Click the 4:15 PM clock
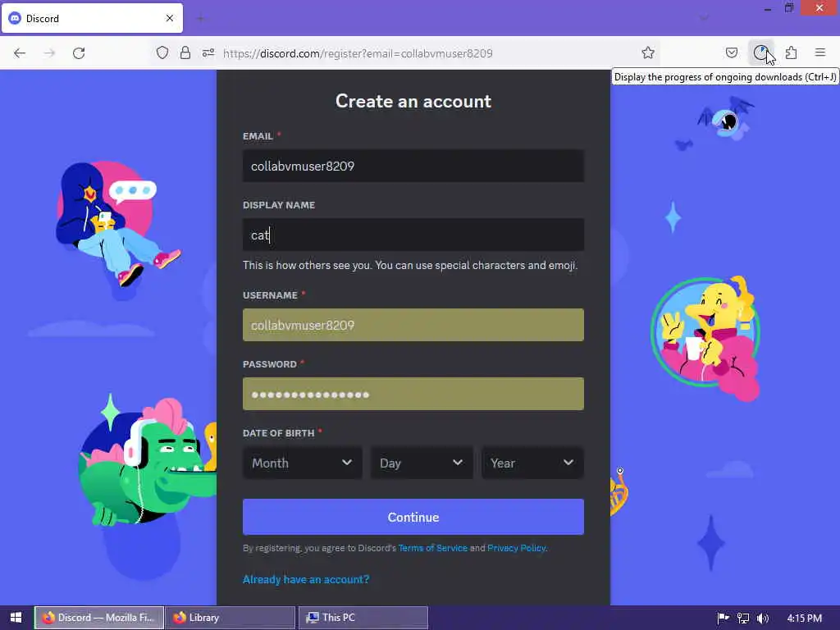This screenshot has width=840, height=630. click(805, 619)
